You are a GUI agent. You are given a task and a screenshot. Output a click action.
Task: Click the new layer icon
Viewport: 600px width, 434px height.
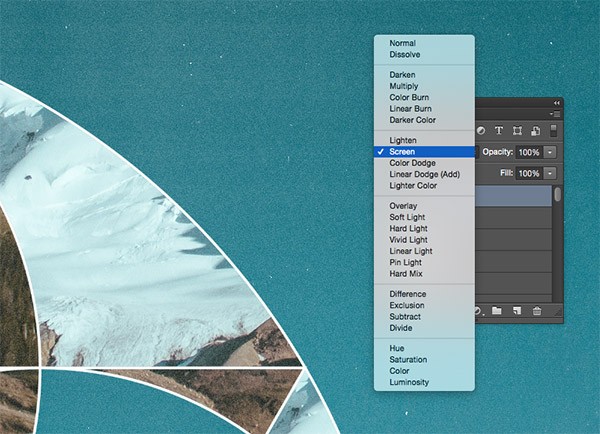pyautogui.click(x=517, y=311)
